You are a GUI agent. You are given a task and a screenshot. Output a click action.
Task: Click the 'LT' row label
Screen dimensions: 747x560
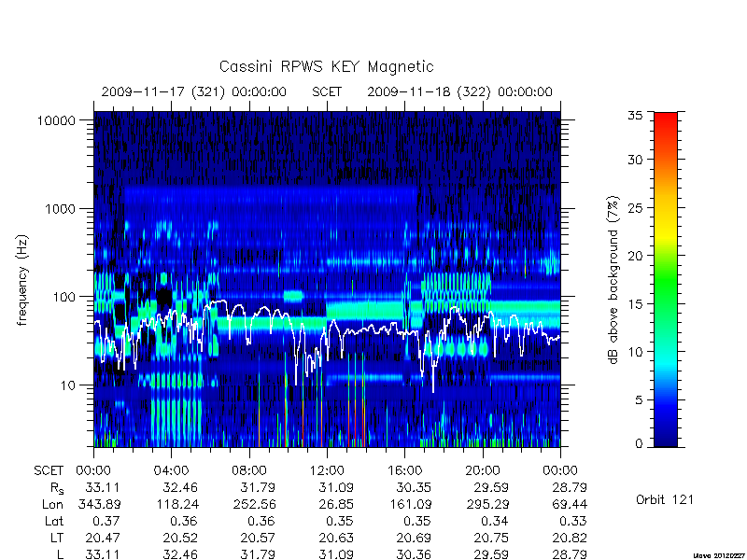click(57, 538)
